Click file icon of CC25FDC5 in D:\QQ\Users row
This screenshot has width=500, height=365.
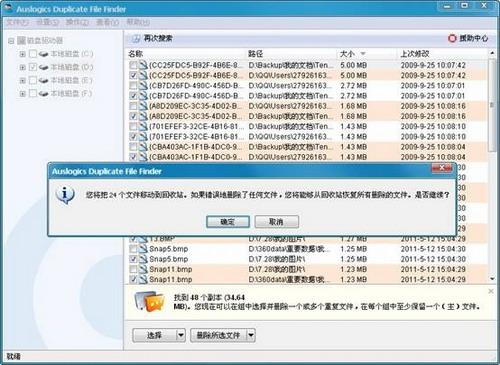143,75
